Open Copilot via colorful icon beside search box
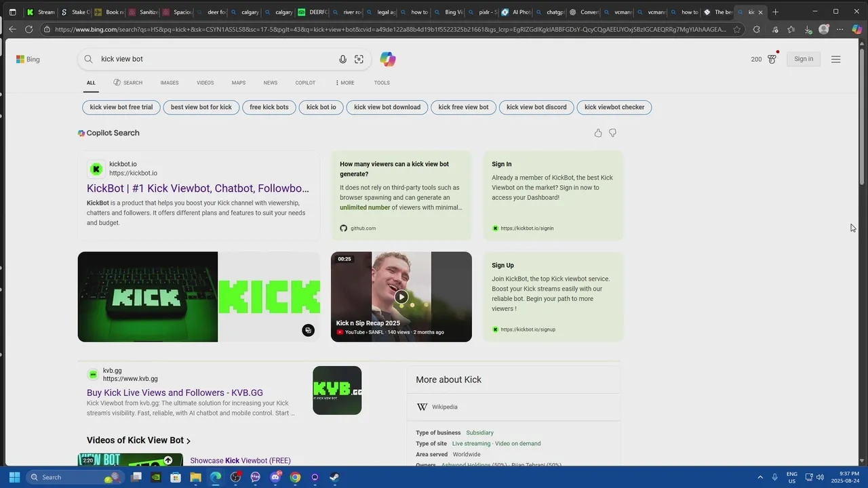 388,59
